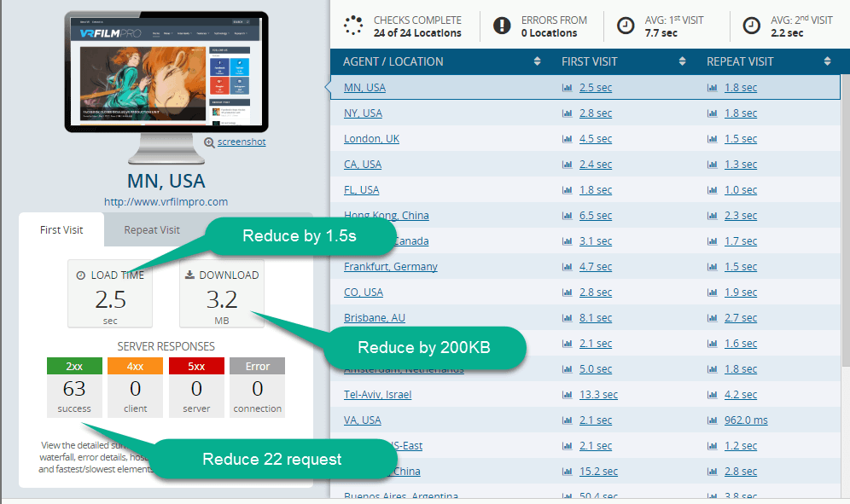The width and height of the screenshot is (850, 504).
Task: Open the http://www.vrfilmpro.com link
Action: (166, 201)
